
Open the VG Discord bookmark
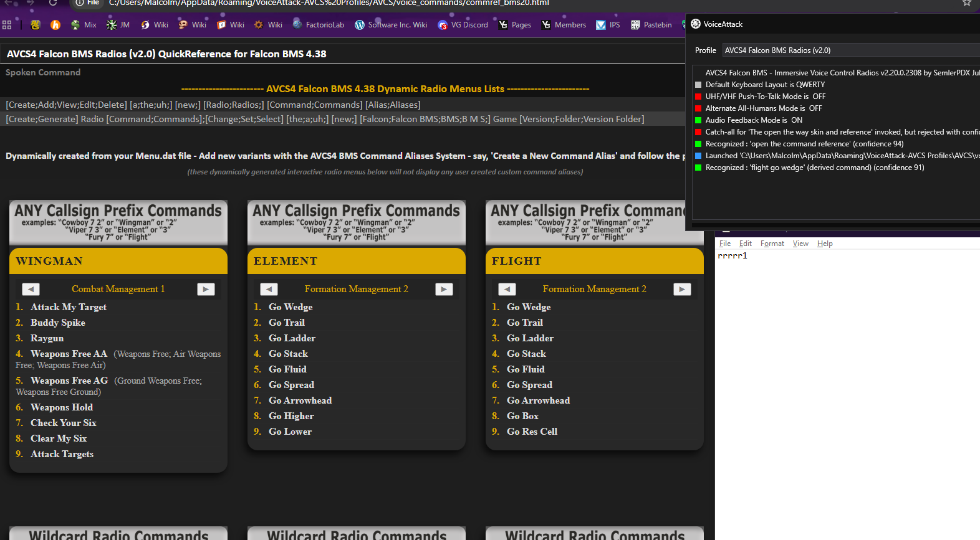[x=463, y=25]
